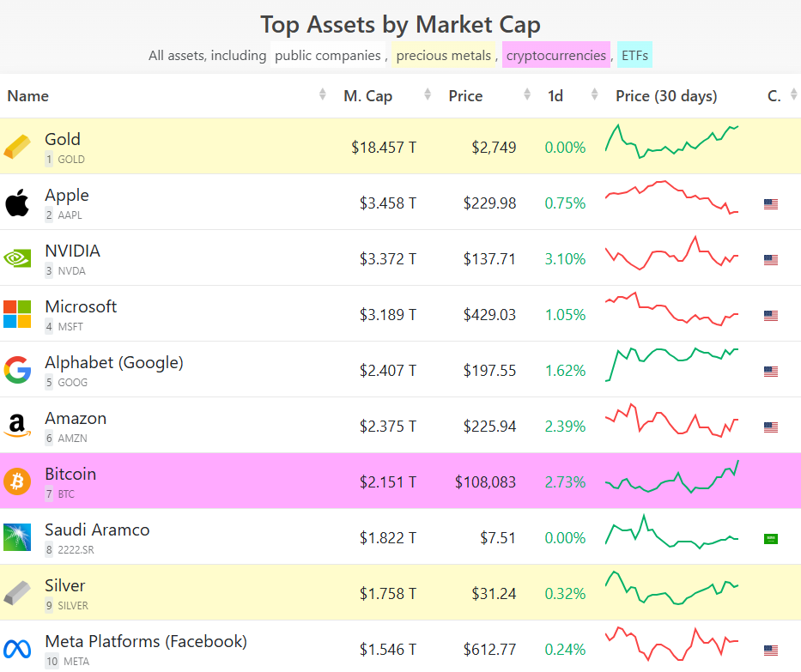Click the US flag in Amazon row

click(771, 427)
